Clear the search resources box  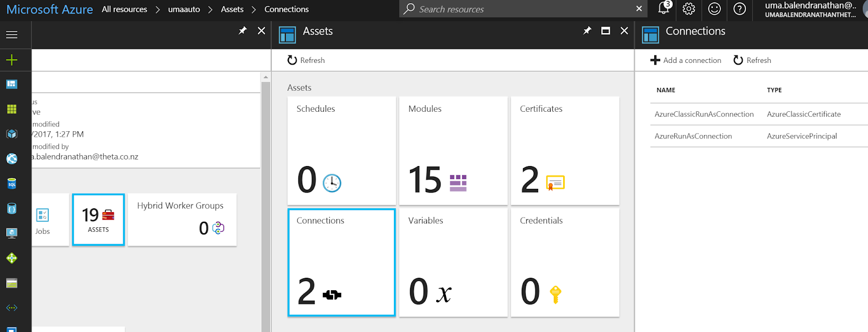coord(639,9)
